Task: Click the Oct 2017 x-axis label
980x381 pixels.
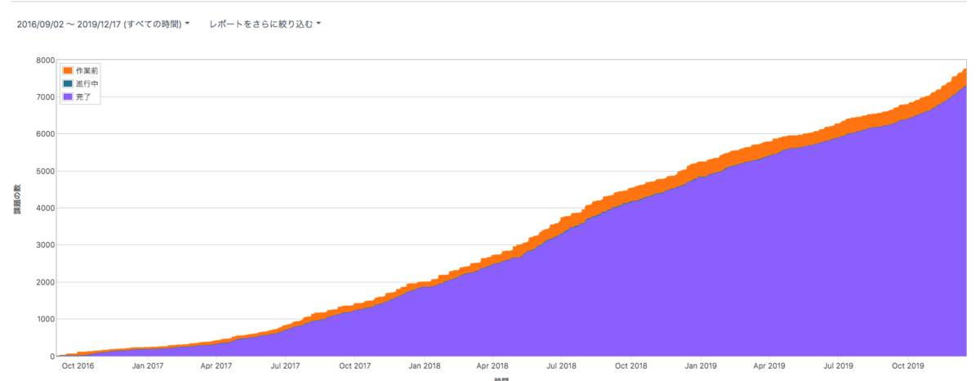Action: point(356,366)
